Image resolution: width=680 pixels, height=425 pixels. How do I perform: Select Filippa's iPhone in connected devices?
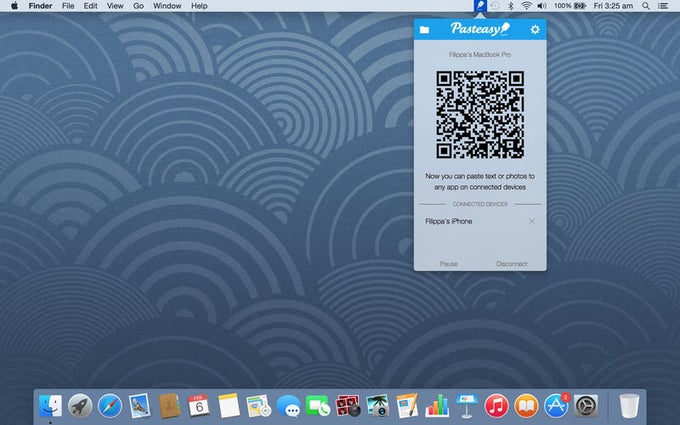click(449, 221)
